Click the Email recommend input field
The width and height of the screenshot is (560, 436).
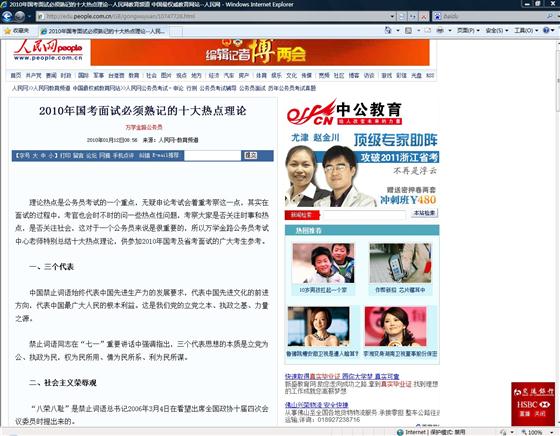coord(212,155)
